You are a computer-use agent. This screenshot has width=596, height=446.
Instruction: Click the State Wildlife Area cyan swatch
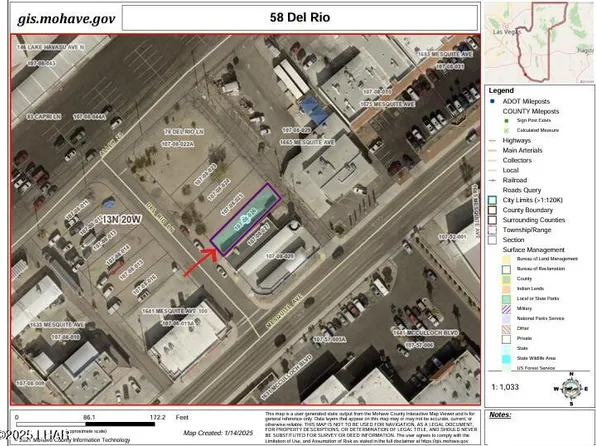506,358
